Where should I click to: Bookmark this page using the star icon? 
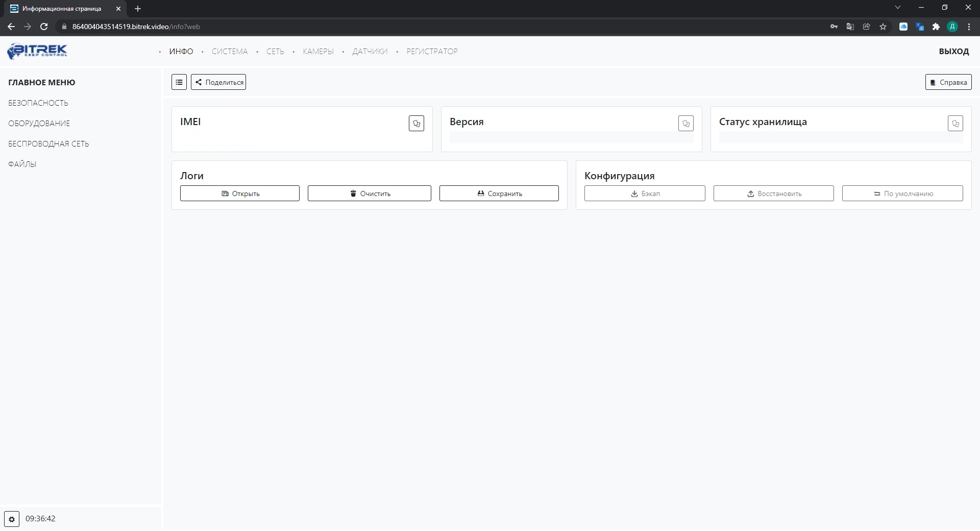point(883,27)
